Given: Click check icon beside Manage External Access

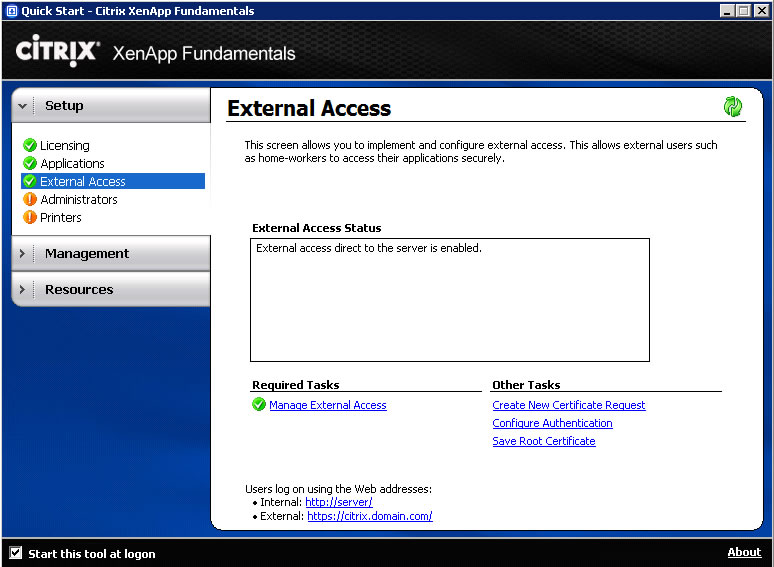Looking at the screenshot, I should pyautogui.click(x=259, y=404).
